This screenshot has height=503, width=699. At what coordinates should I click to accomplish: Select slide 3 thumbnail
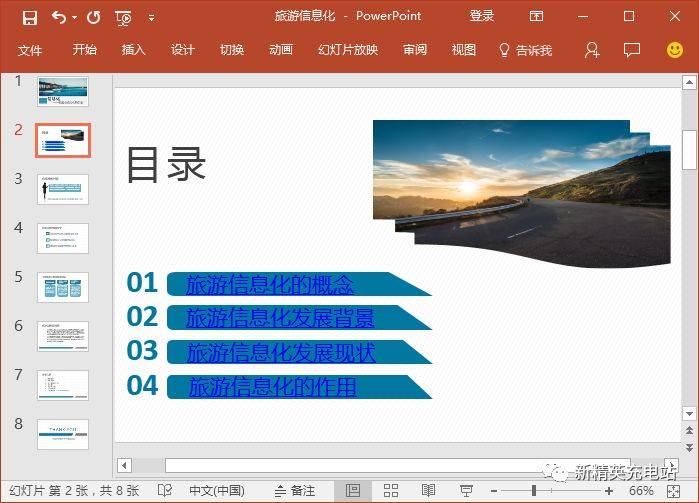coord(63,190)
